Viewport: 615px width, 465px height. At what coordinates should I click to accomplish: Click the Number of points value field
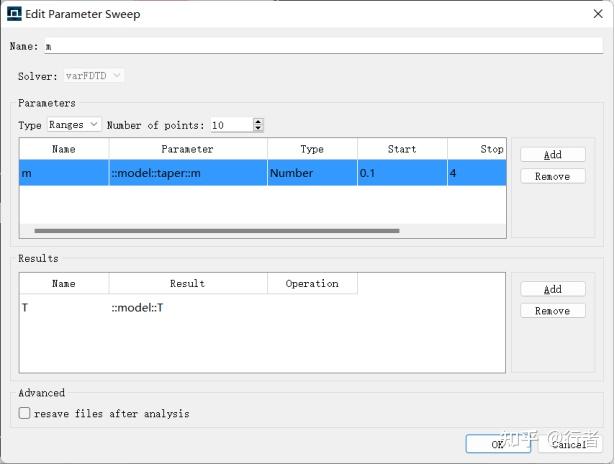pos(229,125)
